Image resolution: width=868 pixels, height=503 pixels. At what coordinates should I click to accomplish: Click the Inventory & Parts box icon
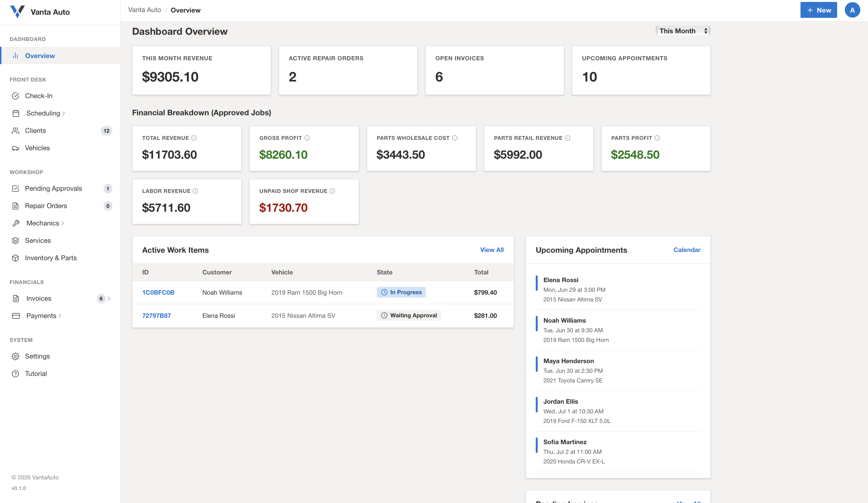point(15,258)
